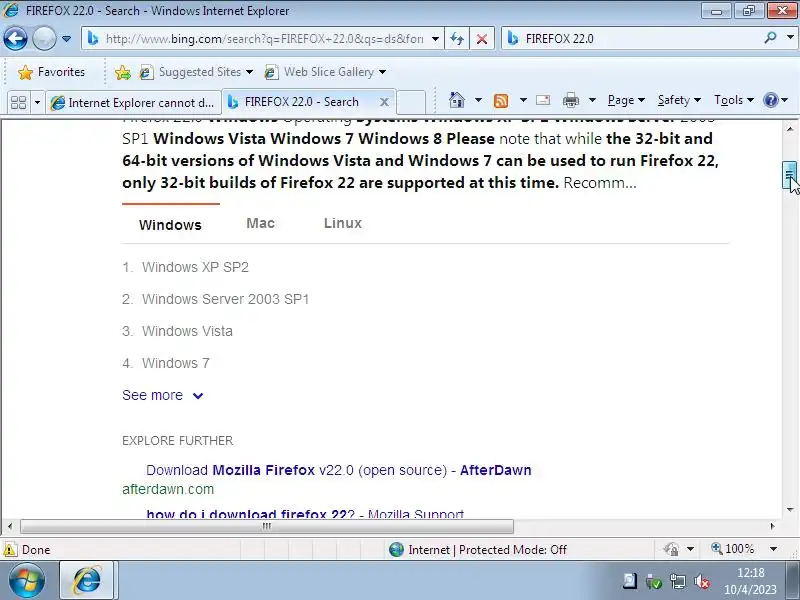The width and height of the screenshot is (800, 600).
Task: Close the FIREFOX 22.0 - Search tab
Action: click(x=384, y=102)
